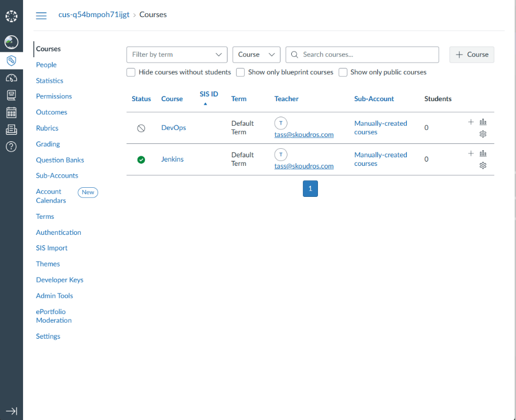Tick Show only public courses
The width and height of the screenshot is (516, 420).
[x=343, y=72]
